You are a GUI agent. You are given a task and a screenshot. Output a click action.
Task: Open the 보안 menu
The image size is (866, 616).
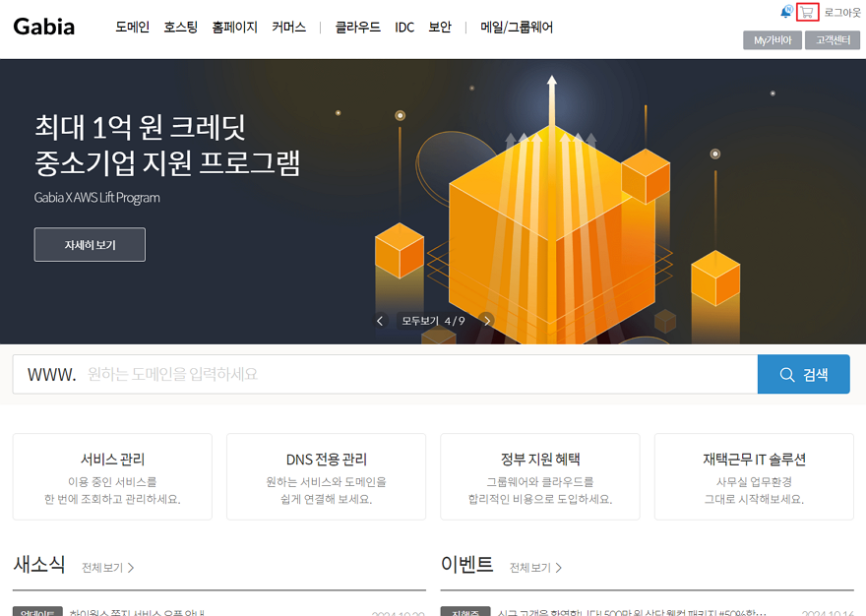[440, 28]
